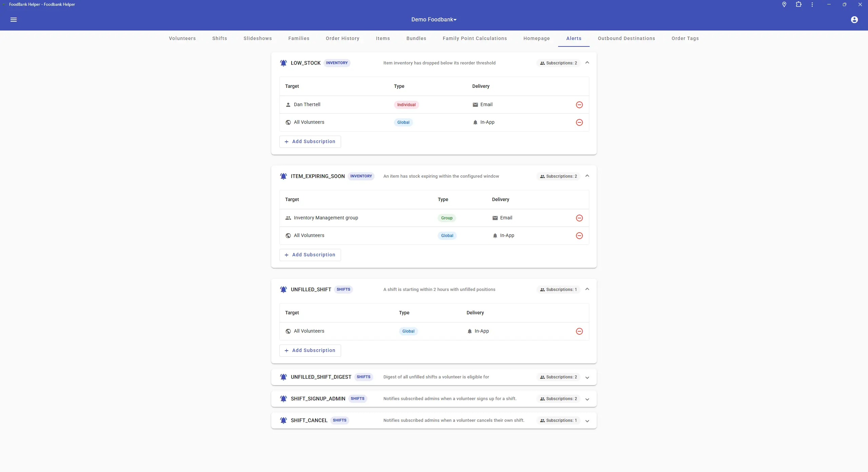Collapse the UNFILLED_SHIFT alert panel
This screenshot has height=472, width=868.
pos(587,289)
